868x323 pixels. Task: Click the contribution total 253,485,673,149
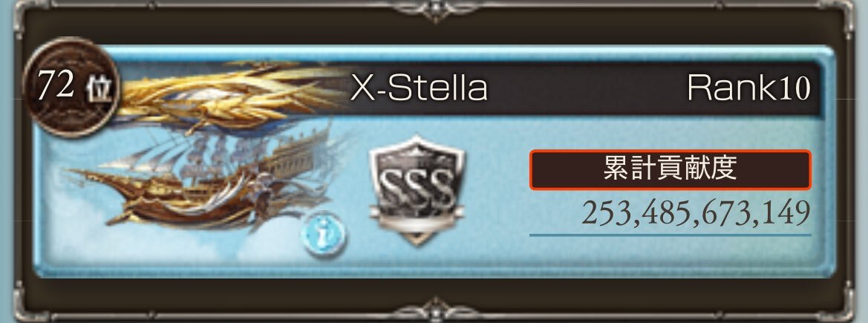(x=696, y=213)
